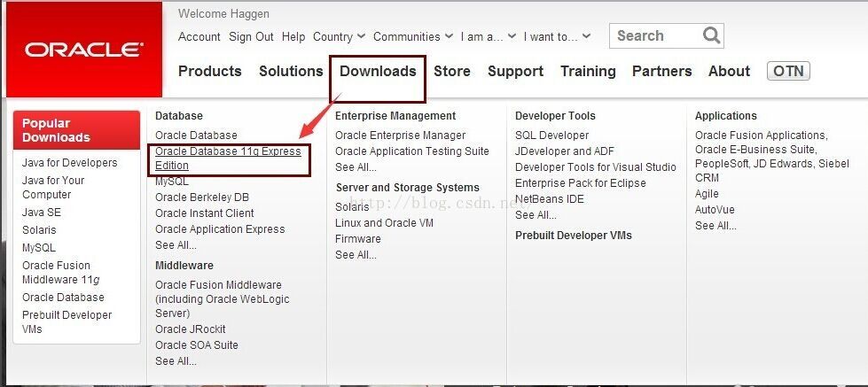Open Oracle Instant Client link

tap(204, 213)
